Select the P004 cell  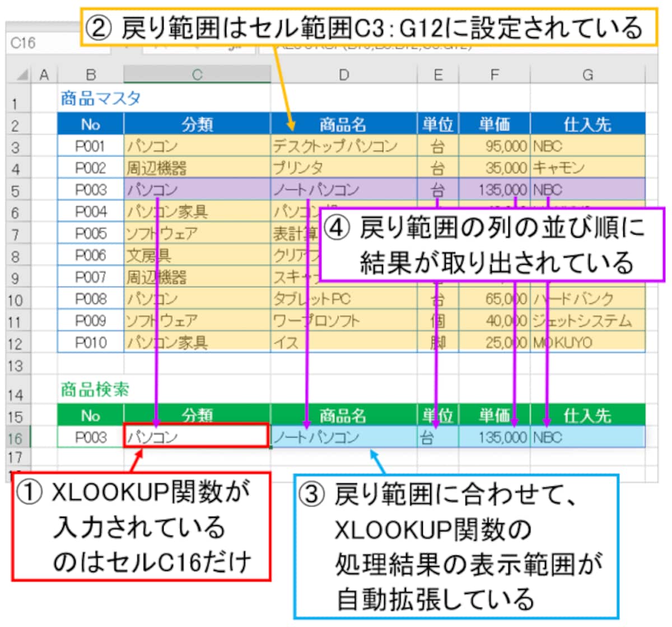[x=91, y=212]
